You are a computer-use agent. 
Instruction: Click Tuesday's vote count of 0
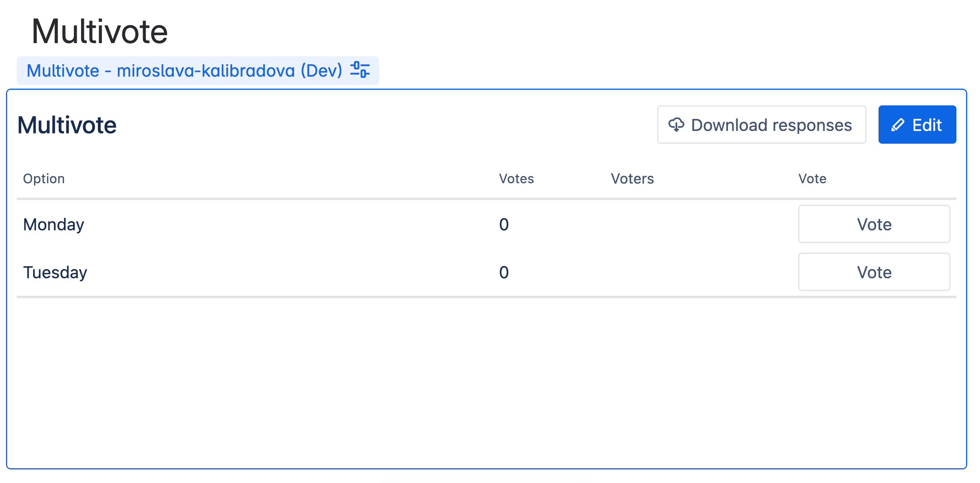[504, 272]
